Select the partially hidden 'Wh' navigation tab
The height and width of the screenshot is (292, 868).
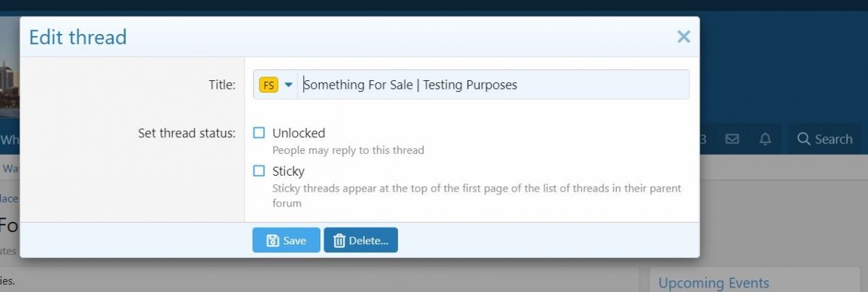pyautogui.click(x=9, y=139)
